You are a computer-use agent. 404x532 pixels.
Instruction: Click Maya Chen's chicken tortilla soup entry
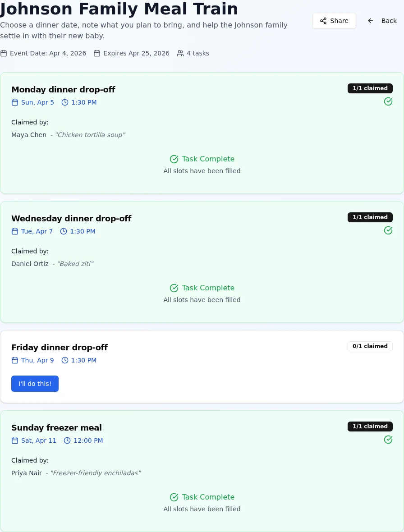[68, 135]
